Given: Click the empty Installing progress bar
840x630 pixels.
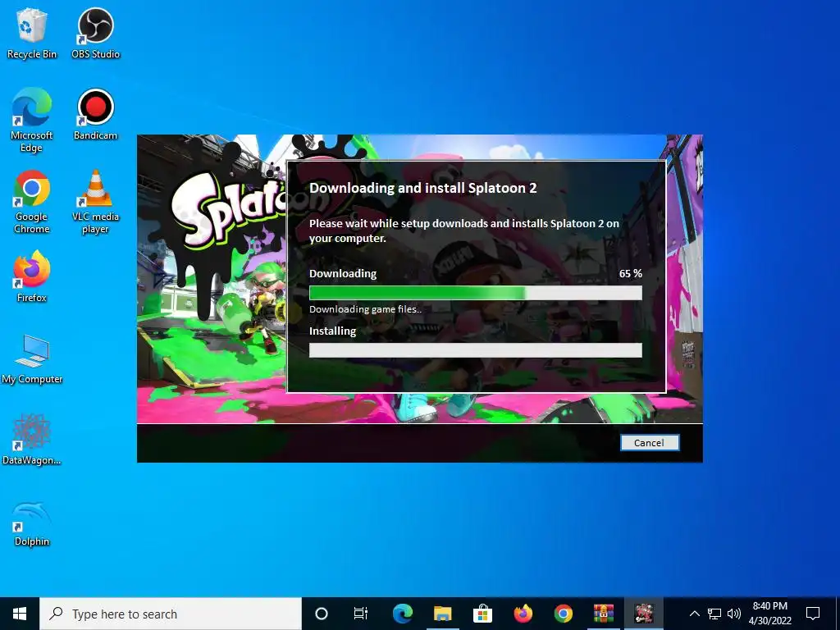Looking at the screenshot, I should 475,350.
